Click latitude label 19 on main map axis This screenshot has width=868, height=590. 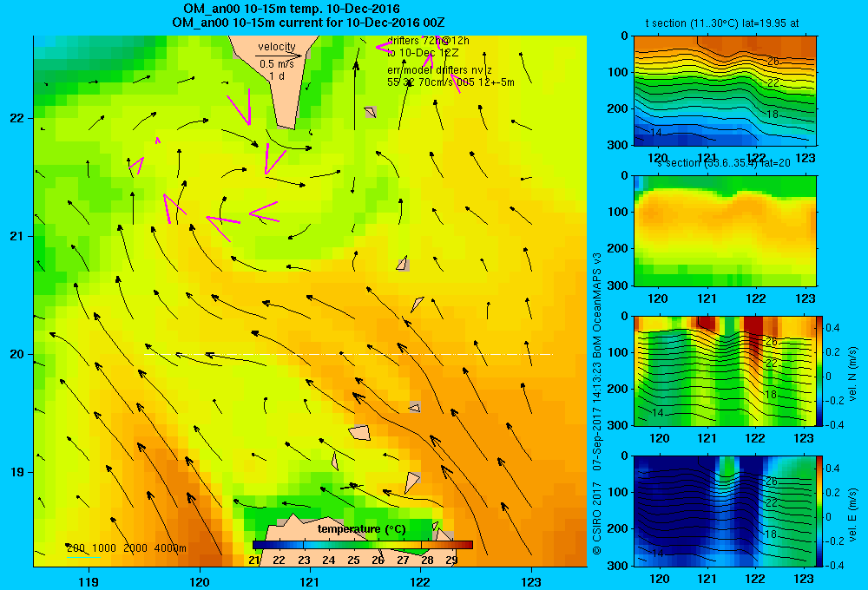pyautogui.click(x=17, y=472)
